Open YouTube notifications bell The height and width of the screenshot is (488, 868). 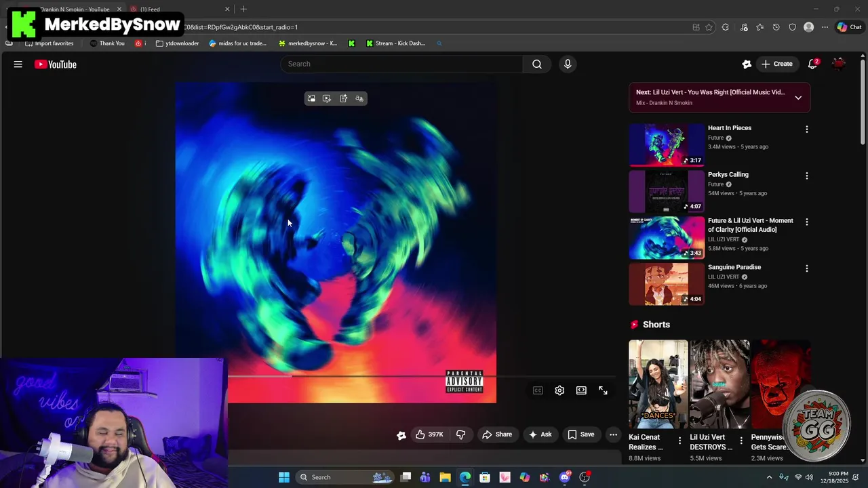pyautogui.click(x=812, y=64)
